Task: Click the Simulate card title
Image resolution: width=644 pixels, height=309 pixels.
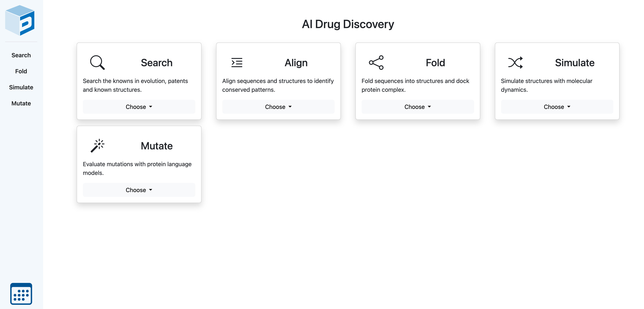Action: pos(574,63)
